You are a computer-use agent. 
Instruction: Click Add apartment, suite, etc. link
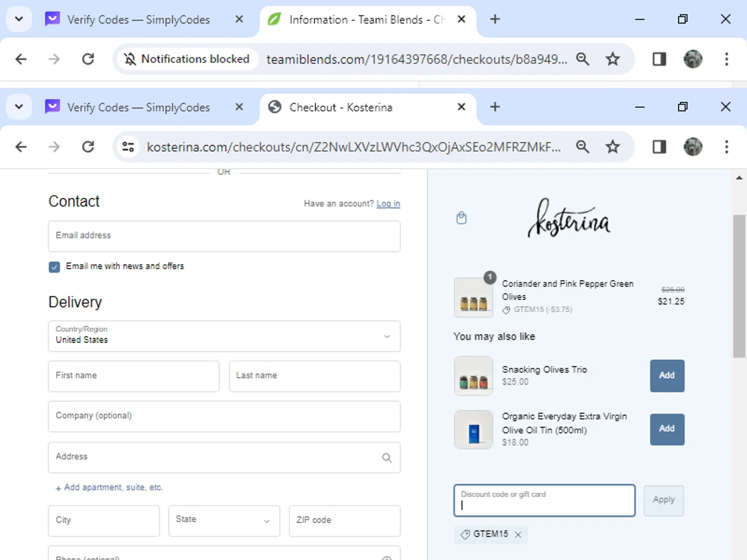click(110, 487)
